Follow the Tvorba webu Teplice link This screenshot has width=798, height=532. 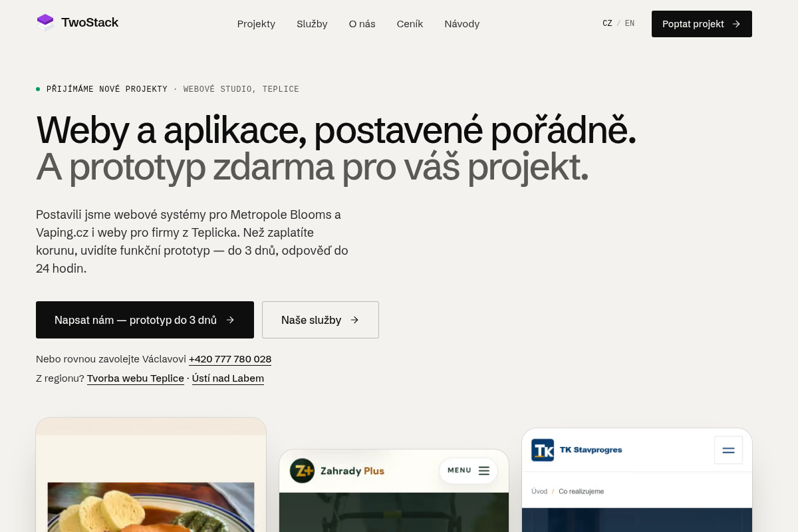(x=136, y=378)
